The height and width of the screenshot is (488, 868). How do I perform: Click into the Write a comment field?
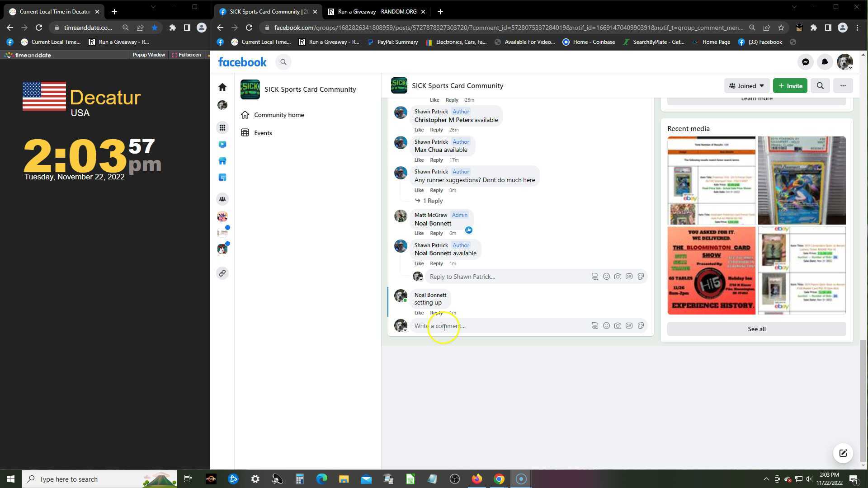click(x=497, y=326)
